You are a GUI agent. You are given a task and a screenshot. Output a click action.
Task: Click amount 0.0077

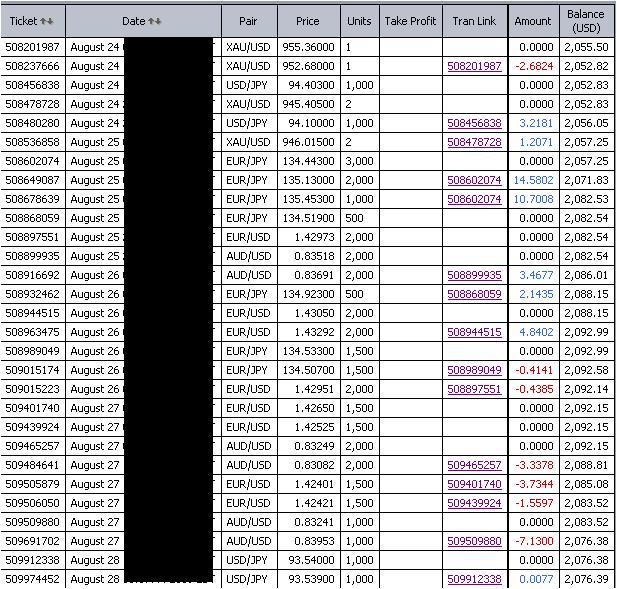[536, 579]
